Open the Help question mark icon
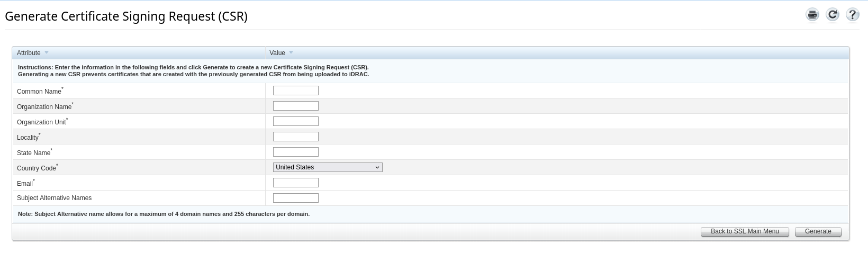 click(853, 15)
